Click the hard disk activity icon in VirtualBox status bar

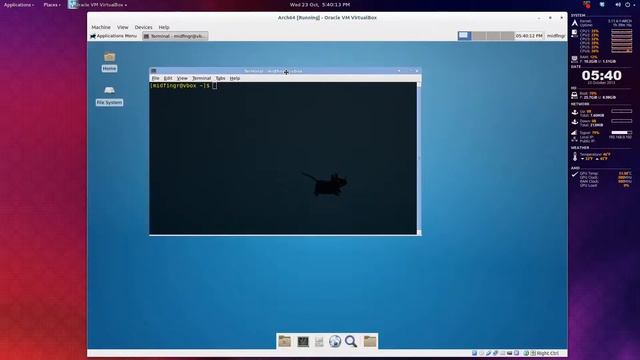point(474,353)
